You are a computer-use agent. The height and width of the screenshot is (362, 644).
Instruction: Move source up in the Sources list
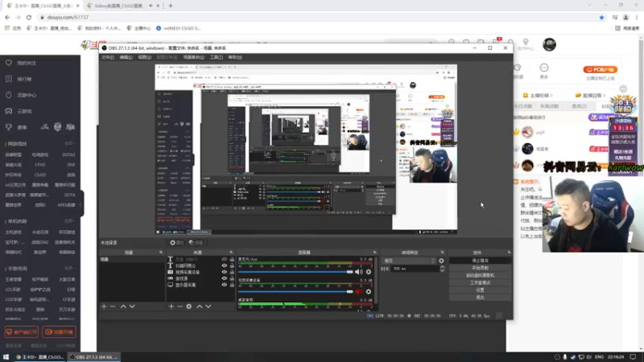[x=200, y=306]
